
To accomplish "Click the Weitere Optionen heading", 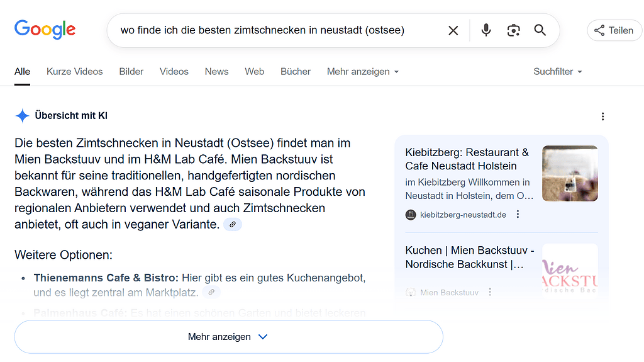I will (64, 254).
